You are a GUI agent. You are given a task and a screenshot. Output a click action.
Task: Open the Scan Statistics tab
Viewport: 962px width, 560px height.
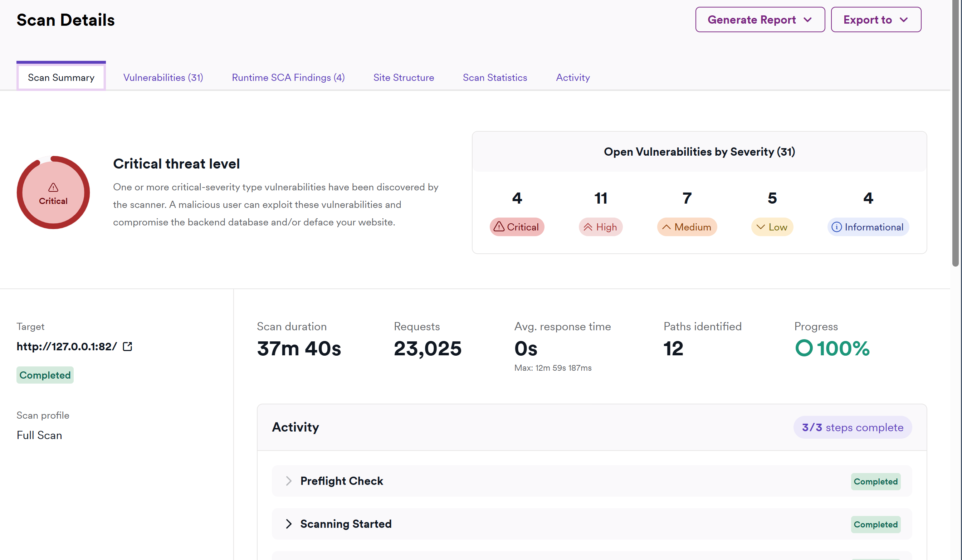pyautogui.click(x=495, y=78)
